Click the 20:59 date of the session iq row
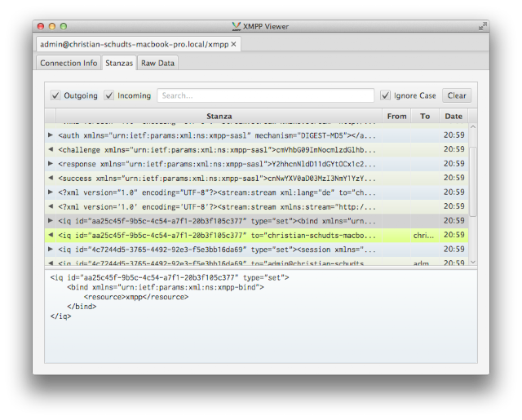The height and width of the screenshot is (420, 522). coord(453,250)
